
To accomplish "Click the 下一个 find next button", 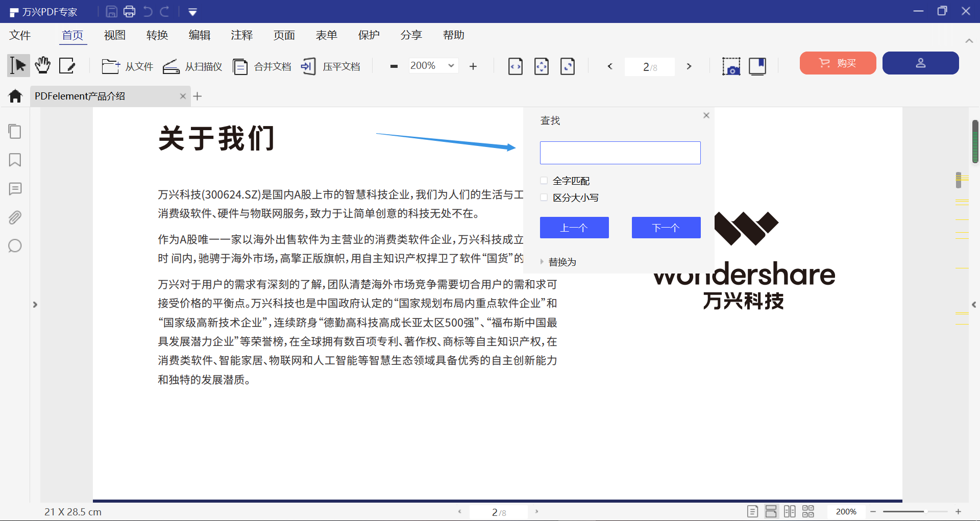I will tap(666, 228).
